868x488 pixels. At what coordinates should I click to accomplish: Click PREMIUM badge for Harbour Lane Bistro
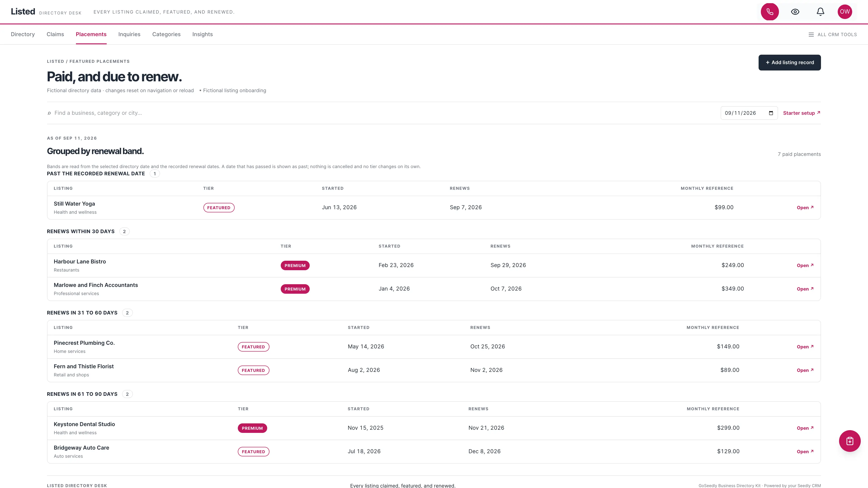pyautogui.click(x=295, y=265)
